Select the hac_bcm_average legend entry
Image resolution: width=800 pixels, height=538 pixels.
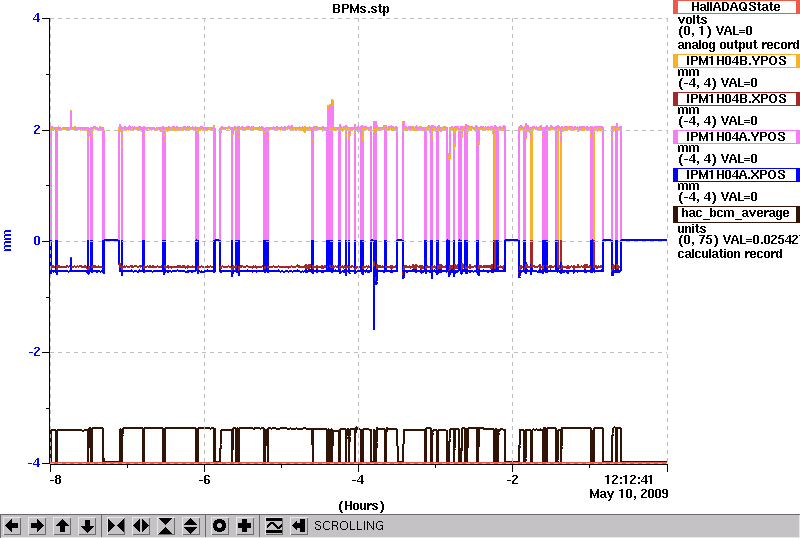pyautogui.click(x=736, y=213)
